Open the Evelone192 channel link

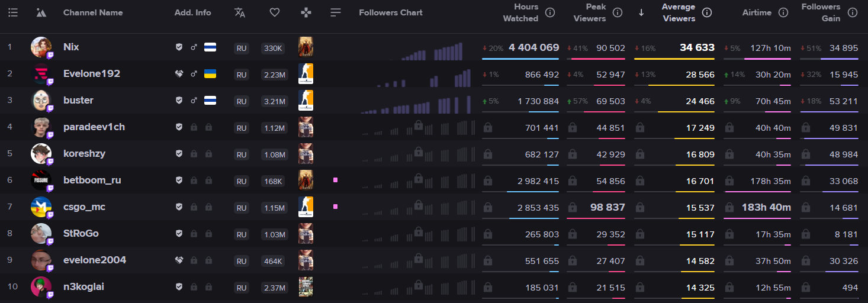[92, 74]
